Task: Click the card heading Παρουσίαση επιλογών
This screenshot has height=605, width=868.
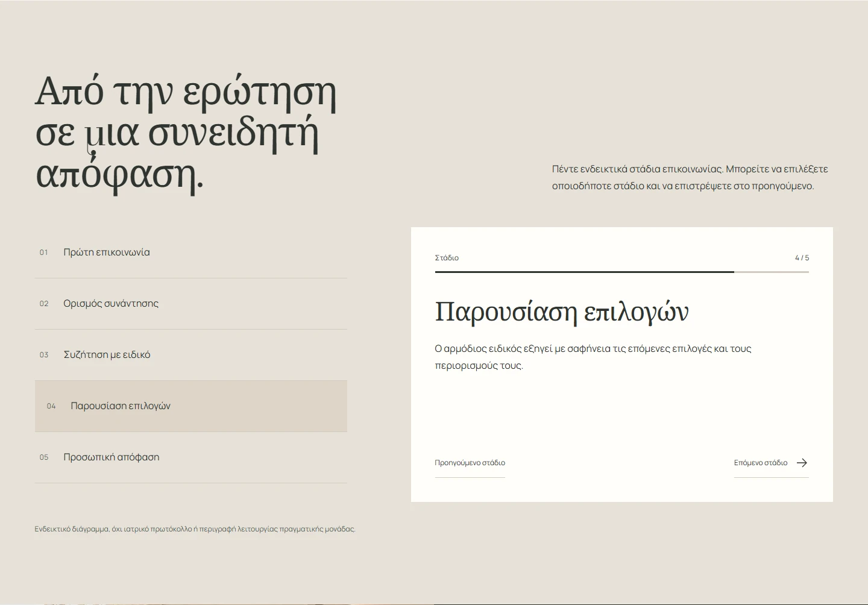Action: pyautogui.click(x=561, y=312)
